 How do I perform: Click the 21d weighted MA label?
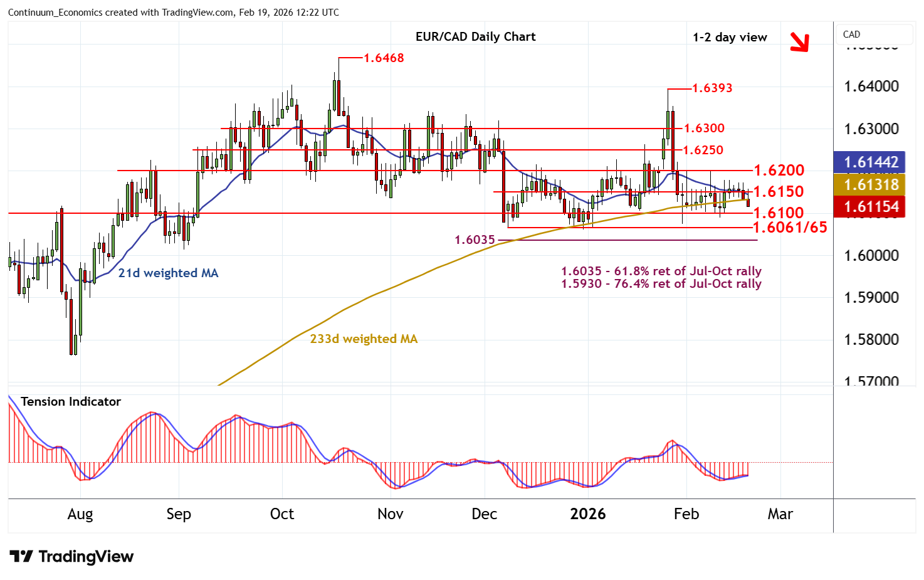(168, 273)
